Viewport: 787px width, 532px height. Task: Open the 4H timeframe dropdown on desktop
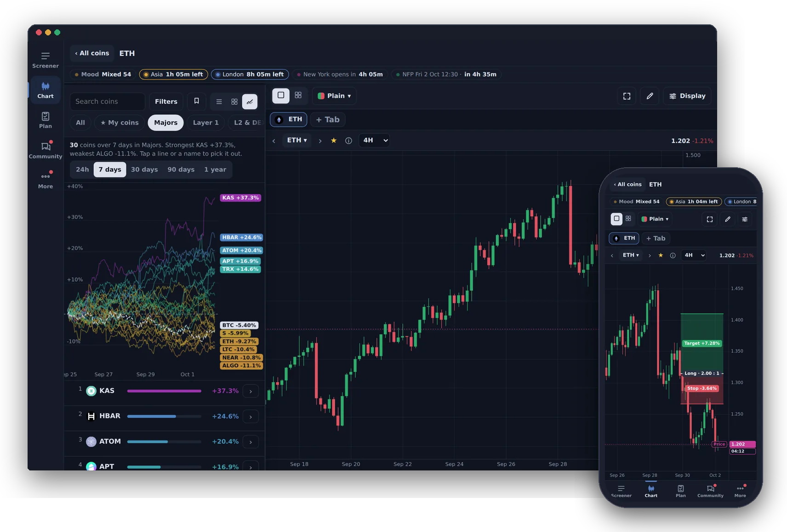click(374, 140)
